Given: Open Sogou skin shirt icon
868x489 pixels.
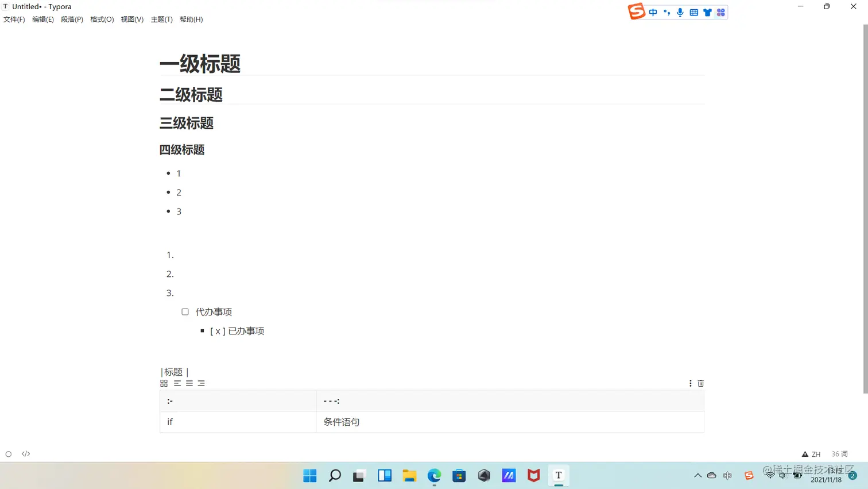Looking at the screenshot, I should [x=707, y=12].
